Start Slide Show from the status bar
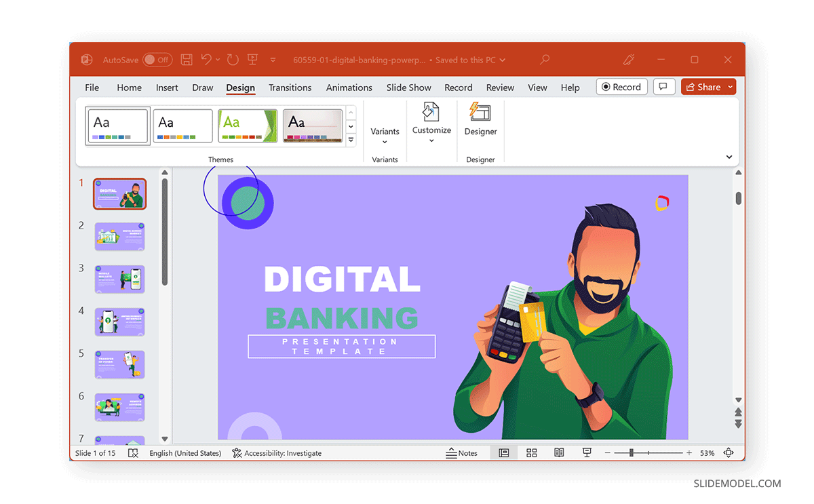 (x=586, y=452)
